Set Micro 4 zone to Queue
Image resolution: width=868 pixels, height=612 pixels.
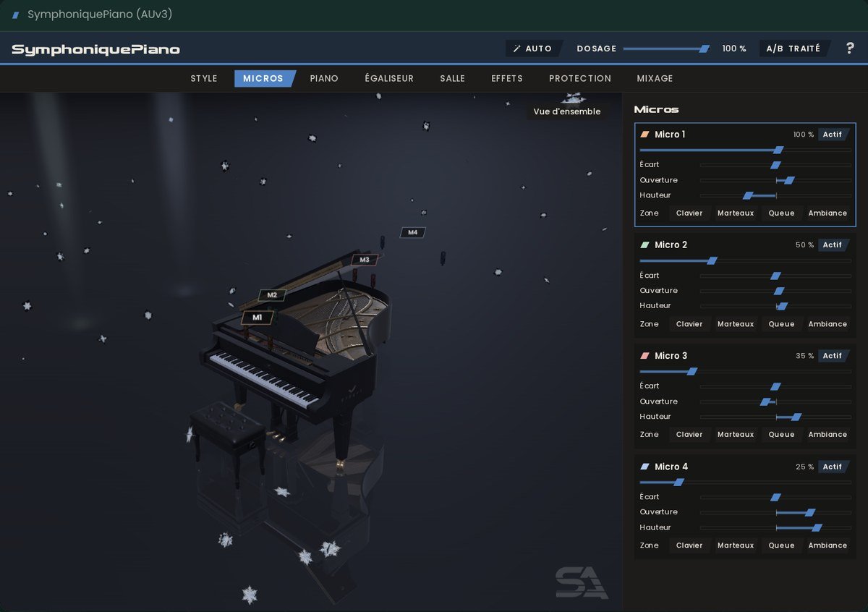[781, 545]
